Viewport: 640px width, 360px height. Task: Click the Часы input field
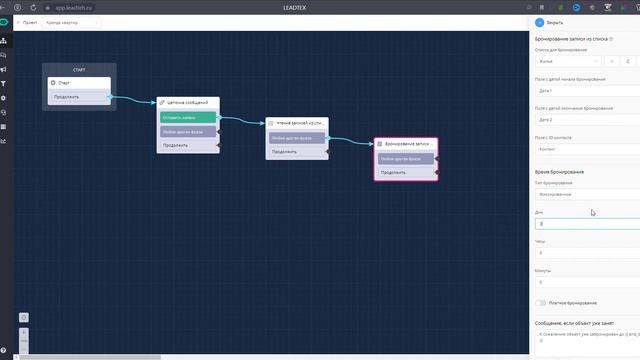pyautogui.click(x=587, y=253)
